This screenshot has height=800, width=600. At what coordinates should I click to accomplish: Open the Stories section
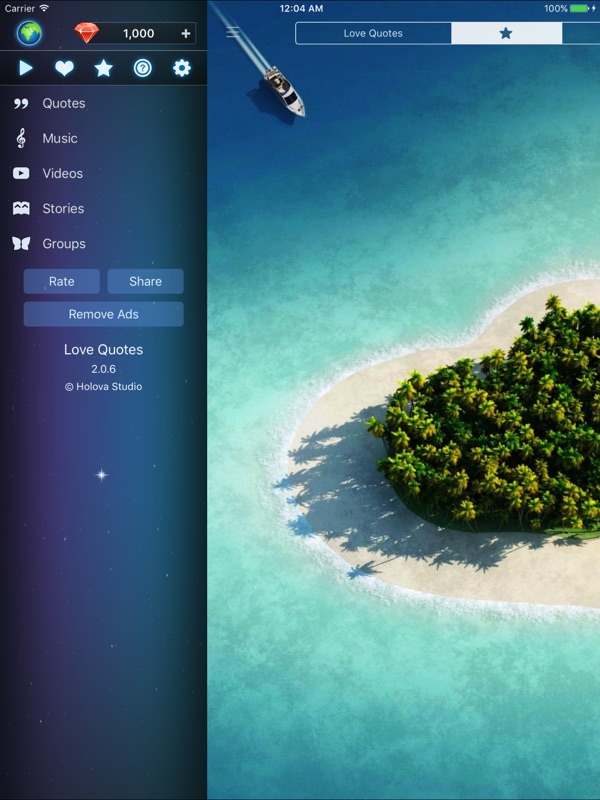tap(62, 208)
